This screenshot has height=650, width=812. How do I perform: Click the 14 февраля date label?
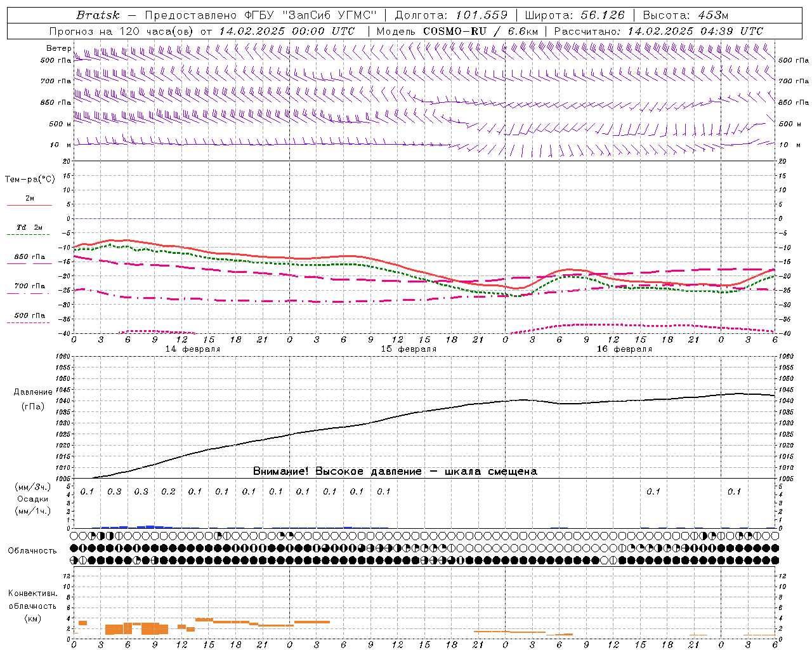point(193,349)
